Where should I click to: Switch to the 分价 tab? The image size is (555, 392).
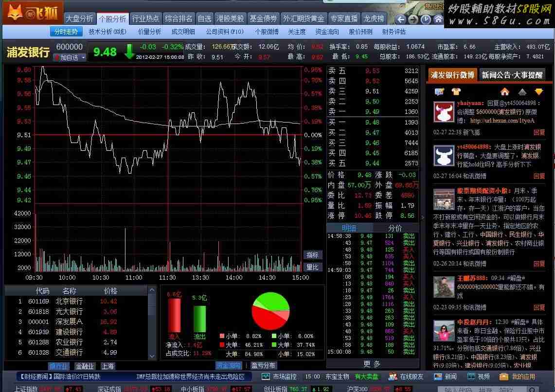395,228
